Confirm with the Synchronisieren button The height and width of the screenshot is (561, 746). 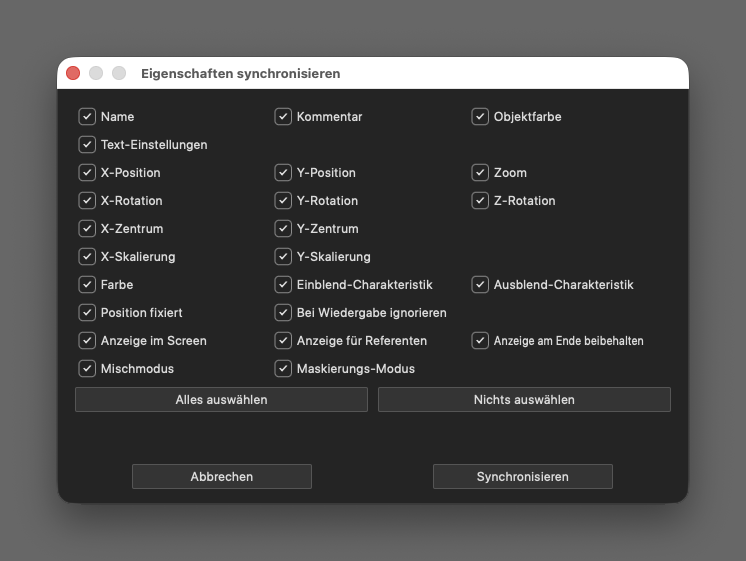[523, 477]
